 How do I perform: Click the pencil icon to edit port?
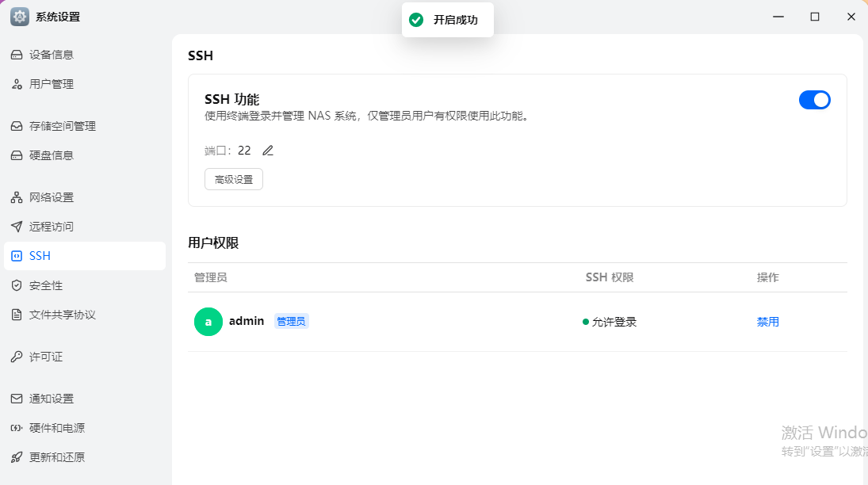pyautogui.click(x=268, y=151)
